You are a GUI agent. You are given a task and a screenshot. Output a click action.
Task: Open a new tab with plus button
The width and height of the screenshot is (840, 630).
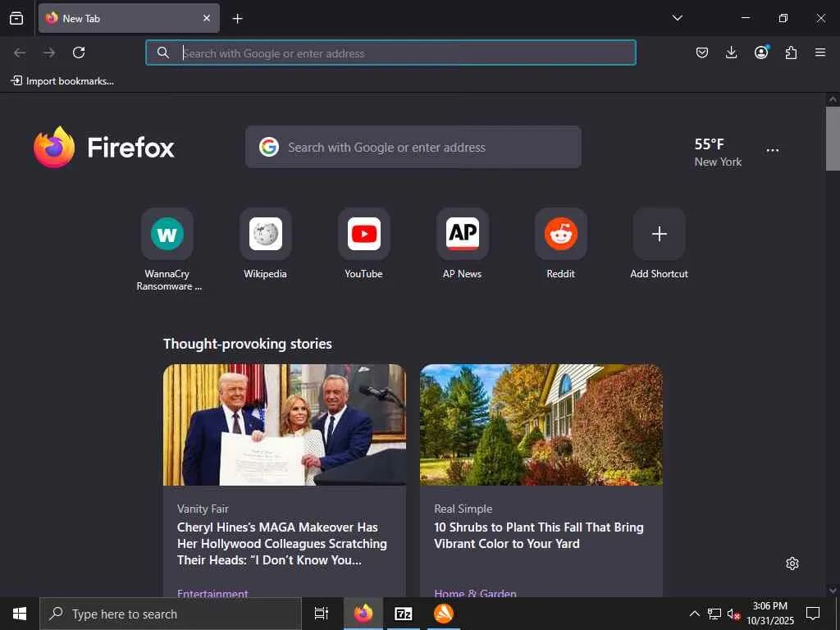[x=237, y=19]
